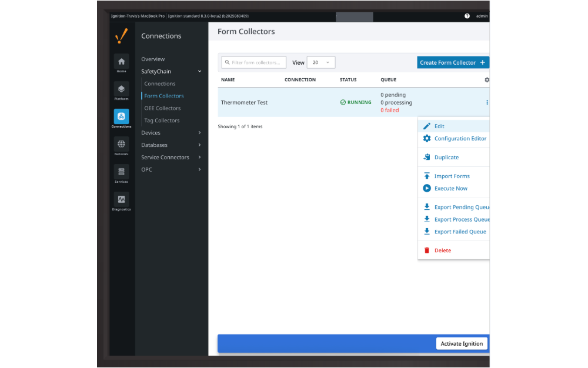588x368 pixels.
Task: Click the QUEUE column header
Action: (388, 80)
